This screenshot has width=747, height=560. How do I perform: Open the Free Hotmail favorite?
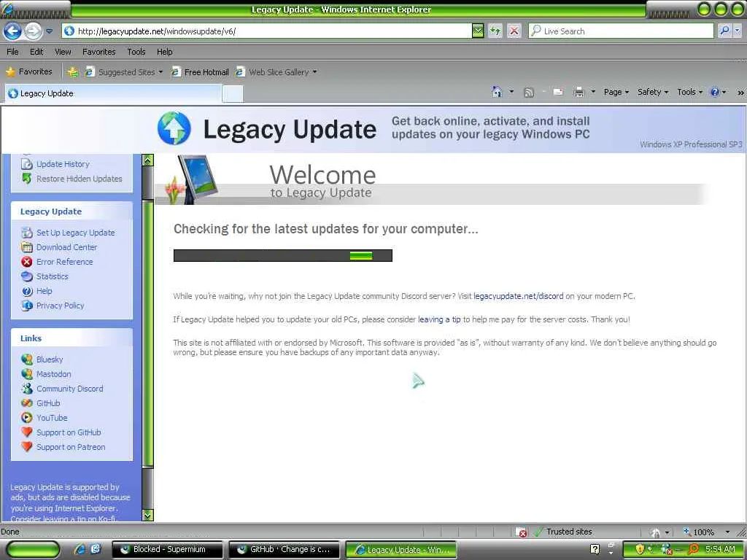pos(200,72)
